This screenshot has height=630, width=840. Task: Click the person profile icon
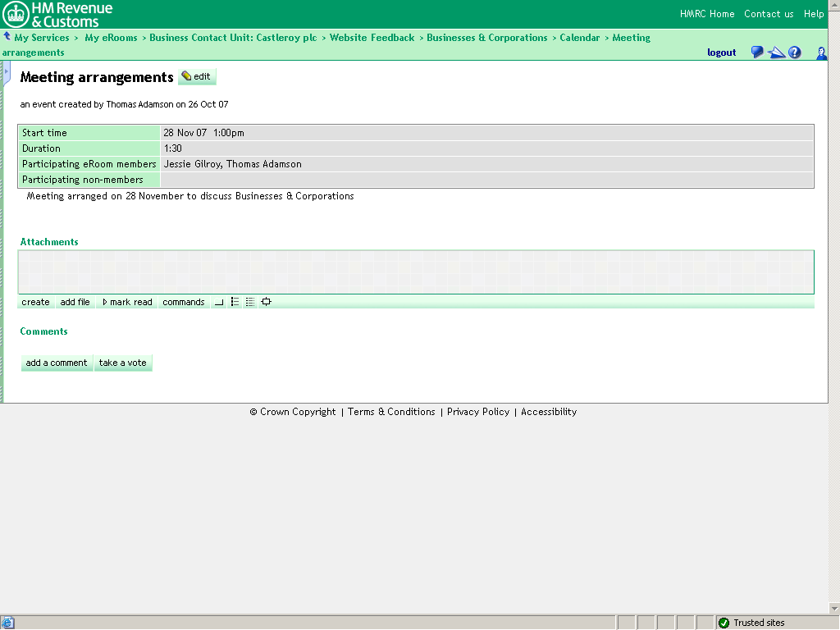(x=821, y=52)
